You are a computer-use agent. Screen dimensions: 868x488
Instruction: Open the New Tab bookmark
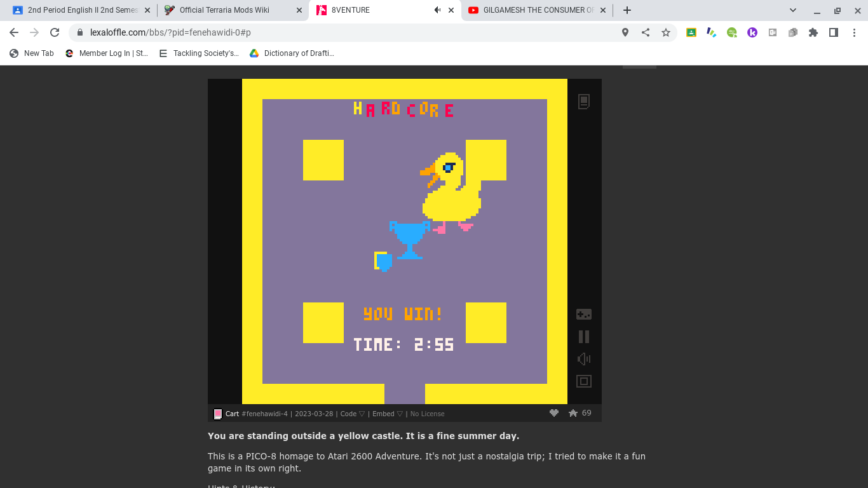pos(32,53)
